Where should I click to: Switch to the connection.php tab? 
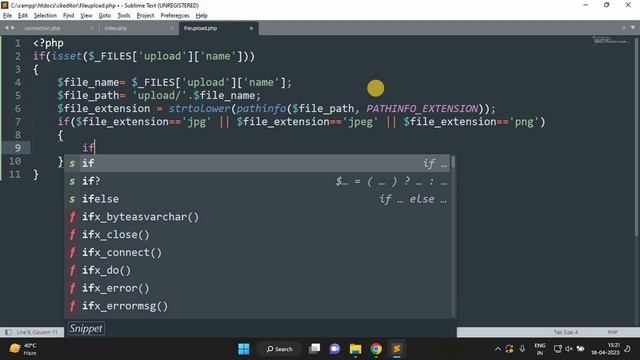pos(42,28)
